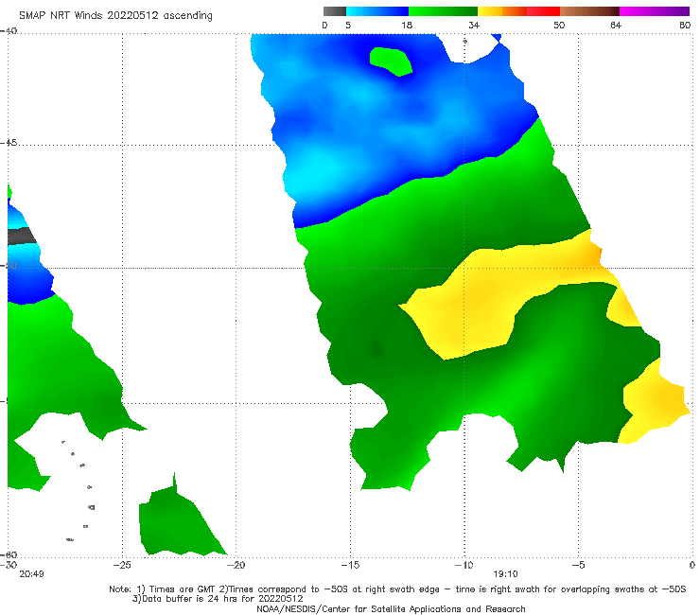This screenshot has width=700, height=615.
Task: Click the color bar label '50'
Action: pos(559,25)
